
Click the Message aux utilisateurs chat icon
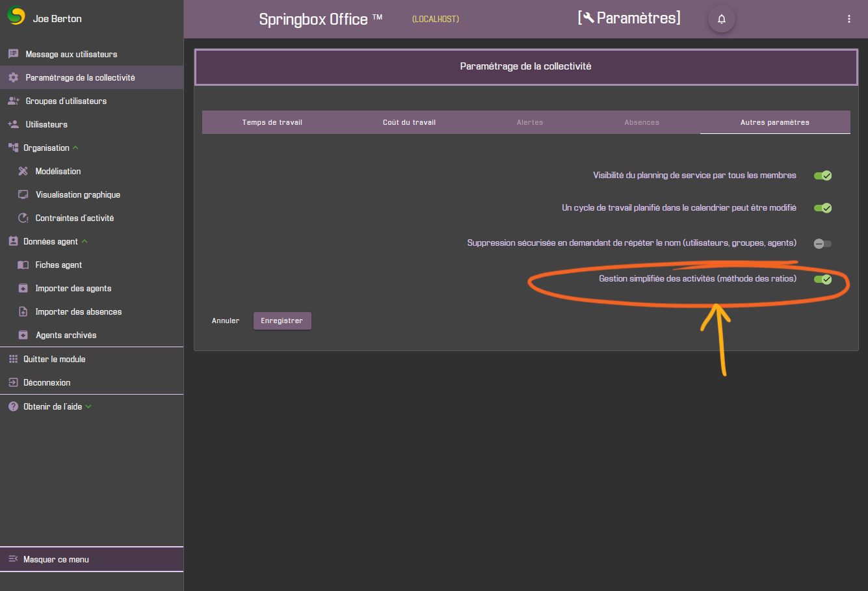point(13,54)
